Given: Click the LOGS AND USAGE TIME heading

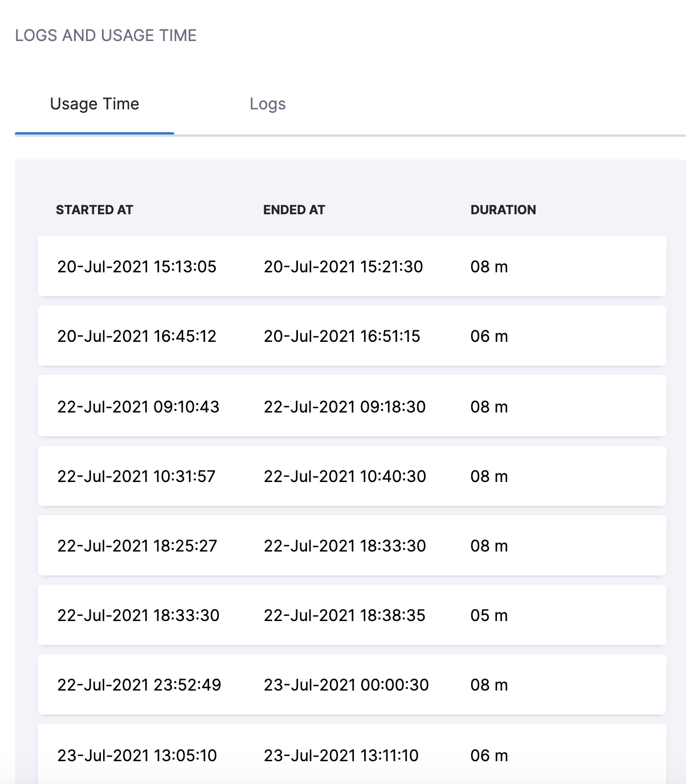Looking at the screenshot, I should pyautogui.click(x=106, y=35).
